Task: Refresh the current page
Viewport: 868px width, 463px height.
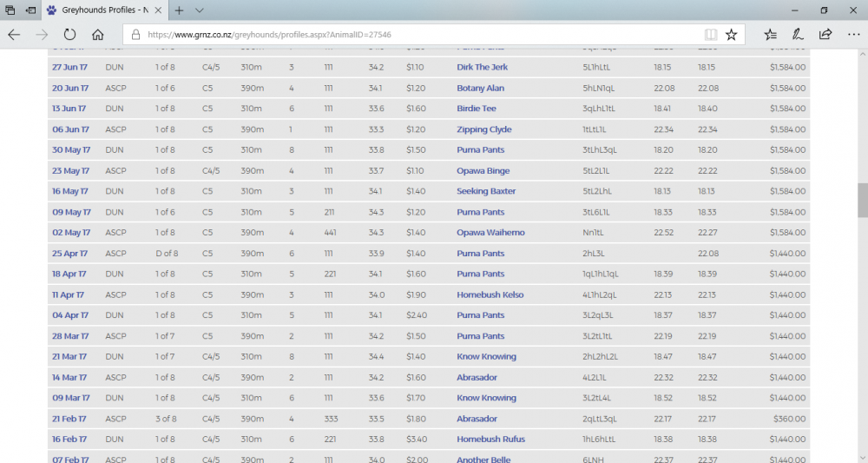Action: coord(69,35)
